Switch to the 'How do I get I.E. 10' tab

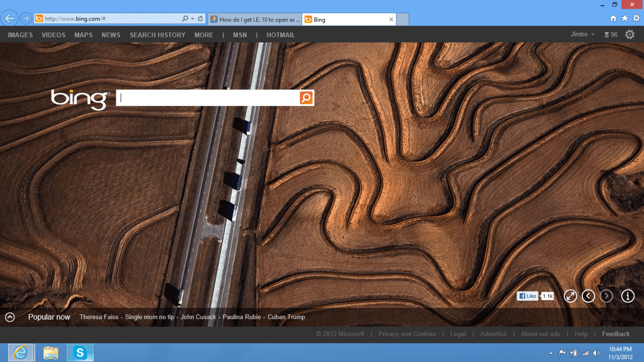click(255, 20)
